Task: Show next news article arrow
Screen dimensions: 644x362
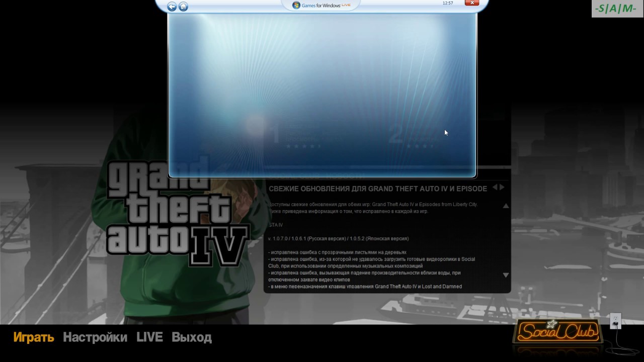Action: (502, 187)
